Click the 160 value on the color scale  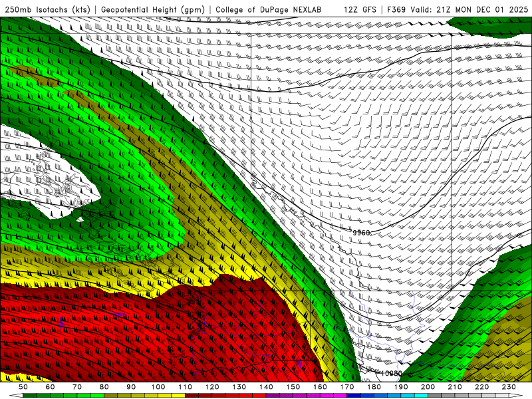click(x=320, y=387)
